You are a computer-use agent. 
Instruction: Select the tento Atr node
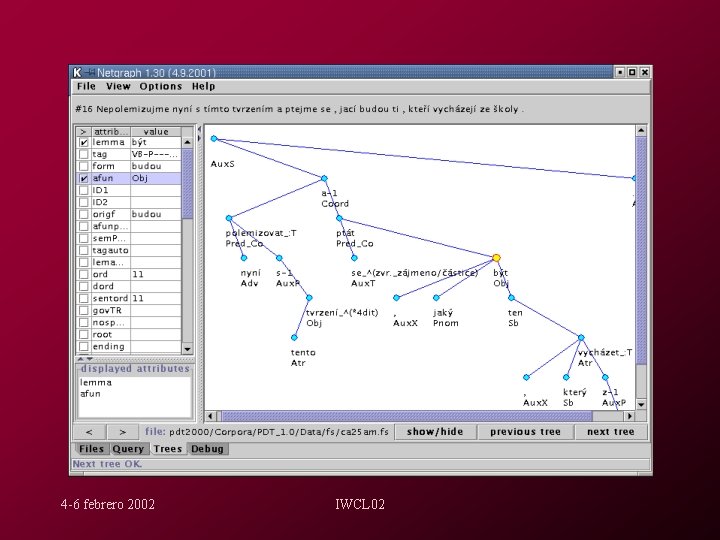(294, 338)
